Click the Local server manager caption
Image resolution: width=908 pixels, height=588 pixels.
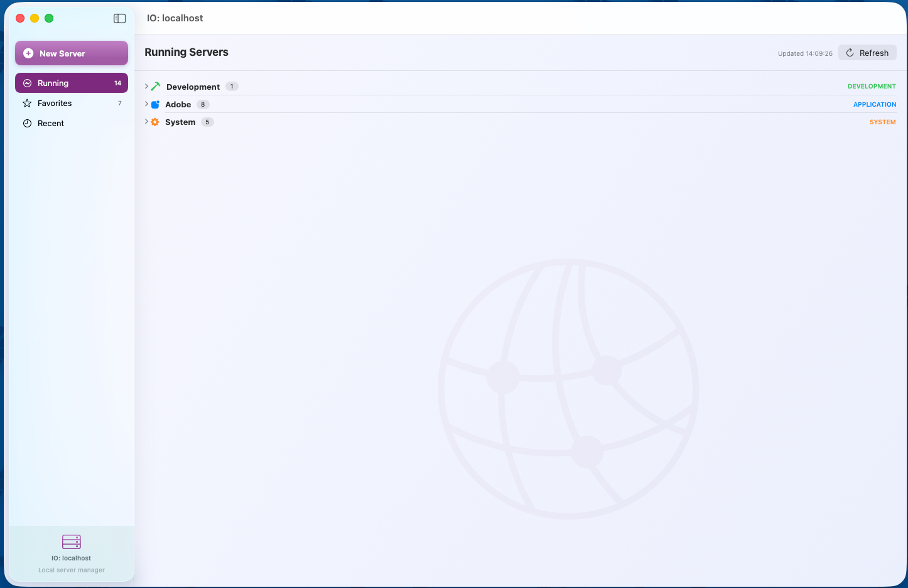point(72,570)
